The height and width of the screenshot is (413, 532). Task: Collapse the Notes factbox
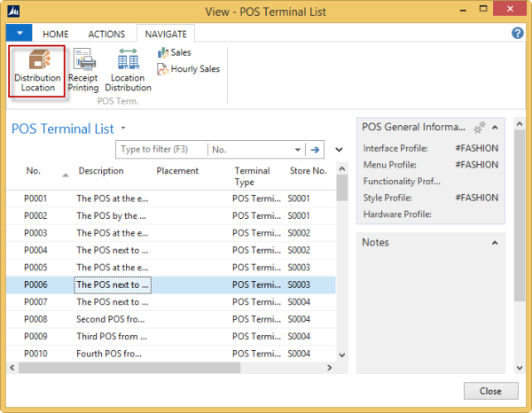(x=495, y=243)
